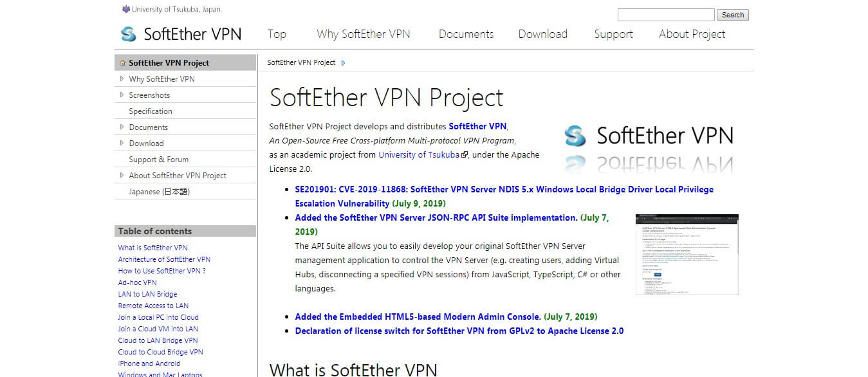Expand the Screenshots sidebar arrow
This screenshot has height=377, width=868.
click(x=122, y=95)
